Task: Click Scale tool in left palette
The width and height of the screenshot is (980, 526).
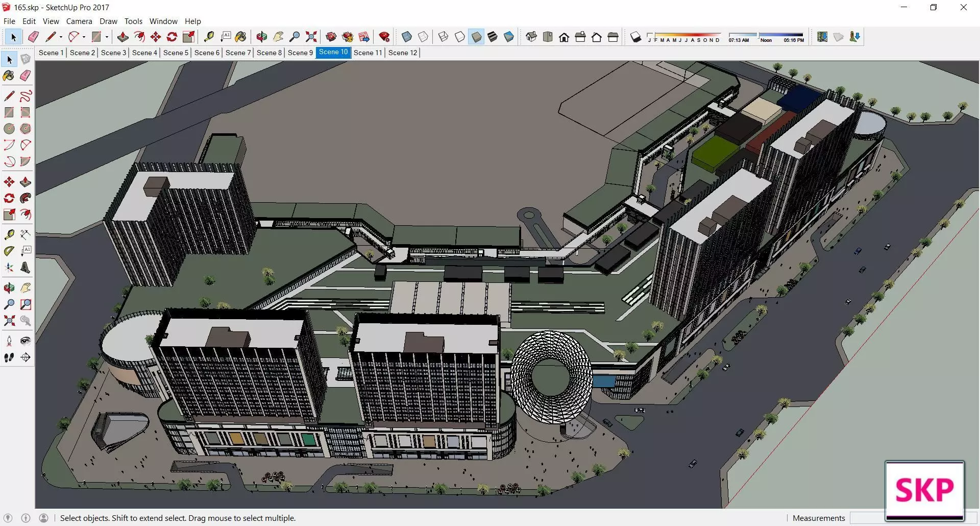Action: coord(9,214)
